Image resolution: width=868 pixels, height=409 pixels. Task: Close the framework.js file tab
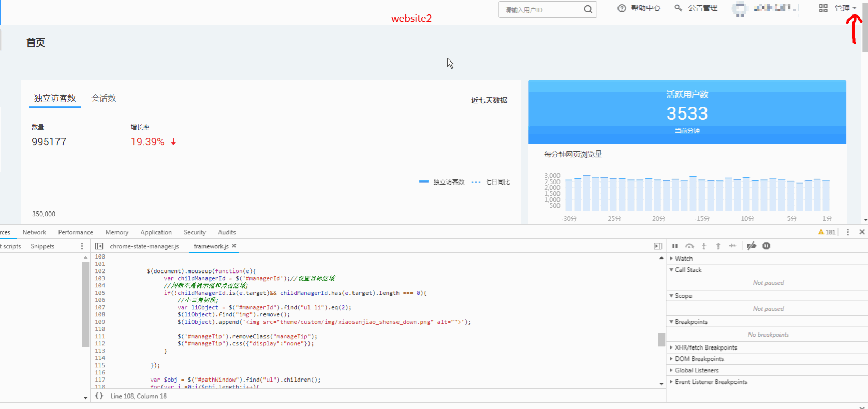tap(234, 246)
